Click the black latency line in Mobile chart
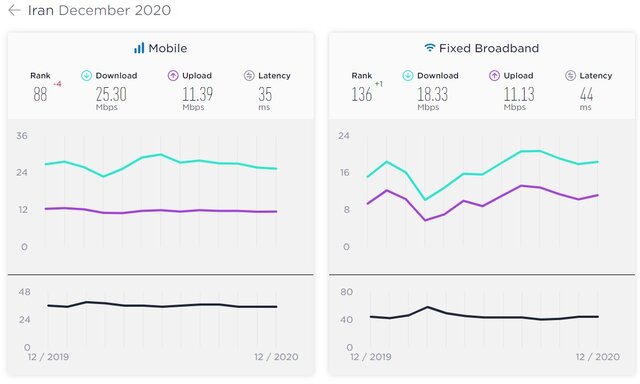 [x=161, y=306]
